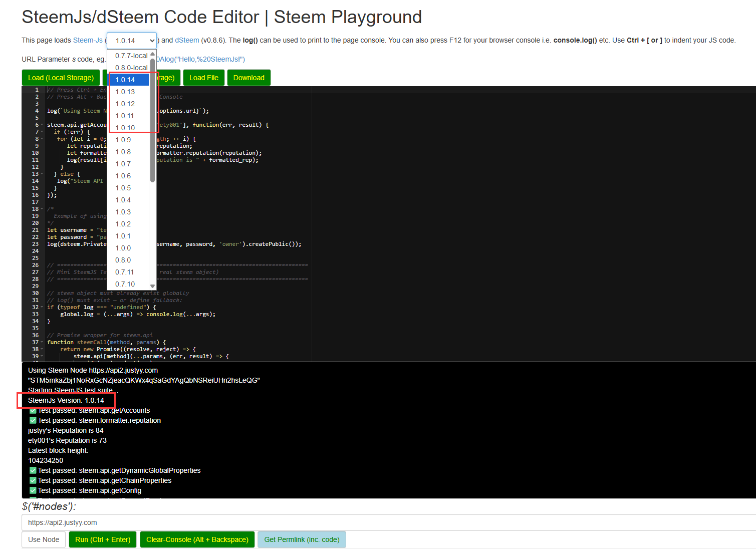Screen dimensions: 756x557
Task: Select the 1.0.4 version option
Action: click(129, 200)
